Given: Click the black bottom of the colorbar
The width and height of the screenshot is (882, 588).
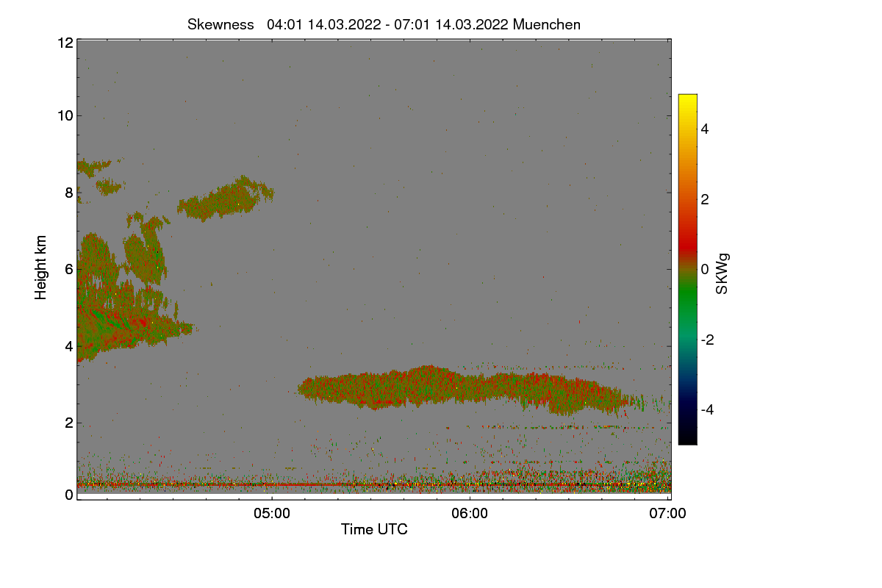Looking at the screenshot, I should click(687, 439).
